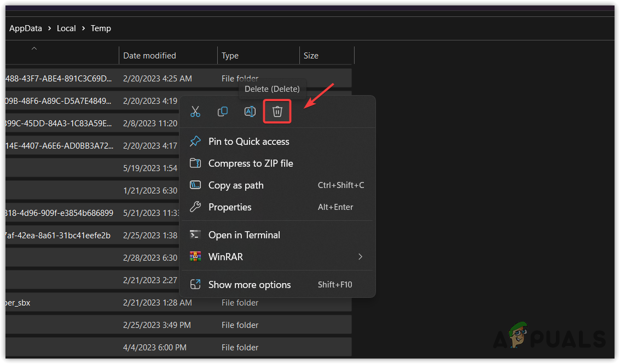The height and width of the screenshot is (364, 620).
Task: Sort by Date modified column header
Action: tap(149, 56)
